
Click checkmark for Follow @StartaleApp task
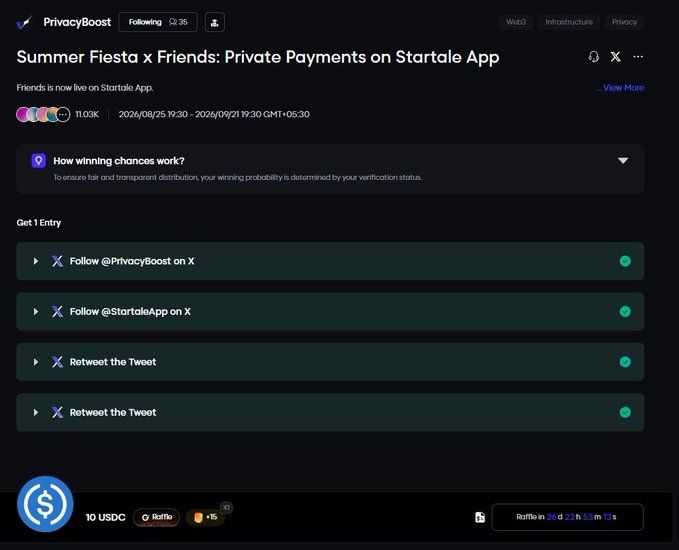pyautogui.click(x=625, y=311)
